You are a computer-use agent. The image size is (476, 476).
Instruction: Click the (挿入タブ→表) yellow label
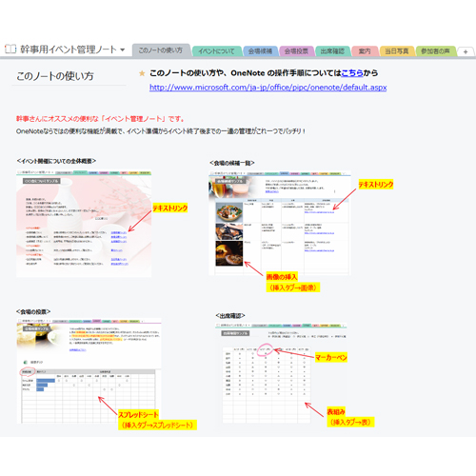click(350, 423)
